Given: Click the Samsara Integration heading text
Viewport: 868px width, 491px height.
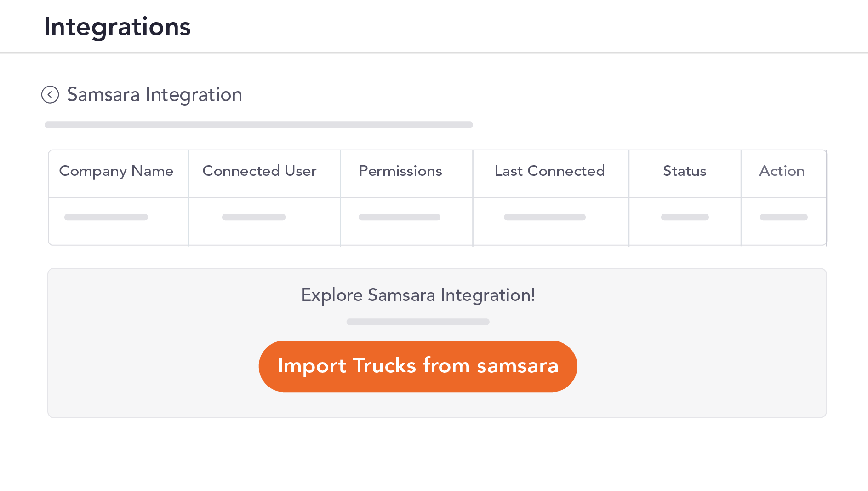Looking at the screenshot, I should pyautogui.click(x=154, y=95).
